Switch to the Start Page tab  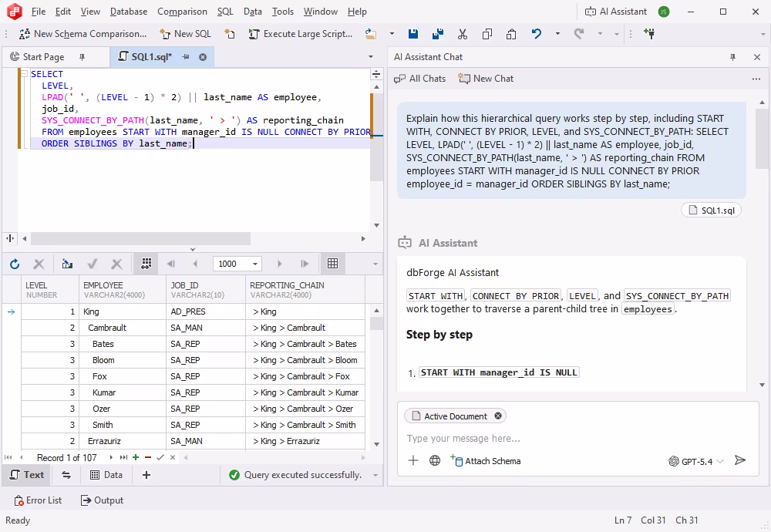tap(43, 57)
